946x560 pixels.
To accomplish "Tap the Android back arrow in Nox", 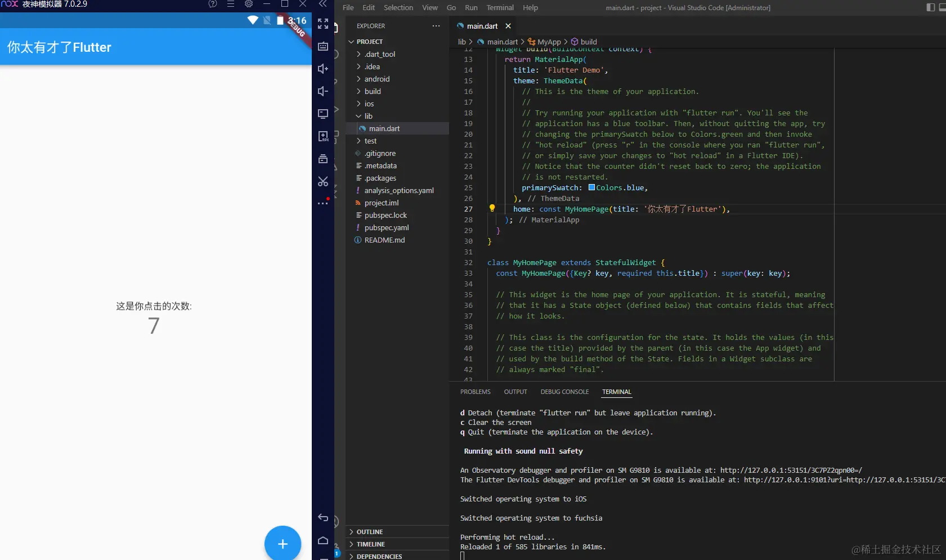I will click(323, 517).
